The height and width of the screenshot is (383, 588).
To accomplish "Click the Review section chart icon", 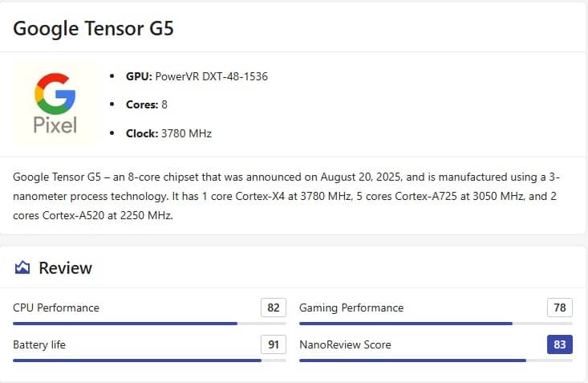I will (22, 267).
